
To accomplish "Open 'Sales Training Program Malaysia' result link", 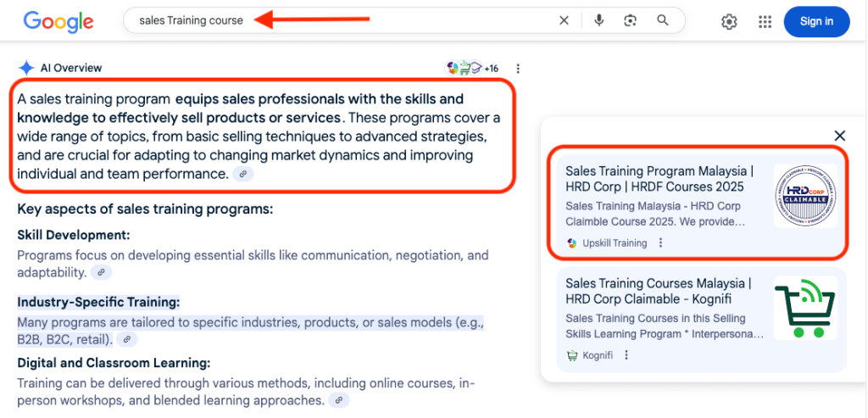I will pos(659,178).
